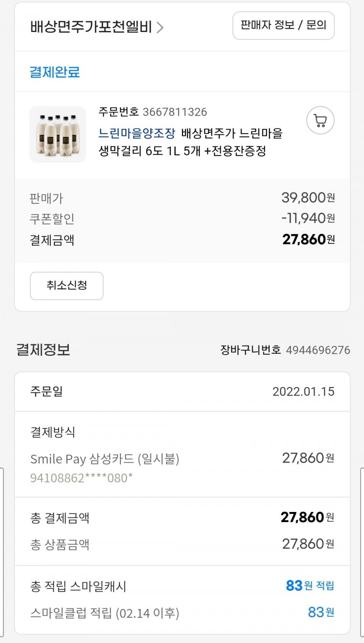The width and height of the screenshot is (364, 643).
Task: Open seller page chevron next to 배상면주가포천엘비
Action: coord(160,27)
